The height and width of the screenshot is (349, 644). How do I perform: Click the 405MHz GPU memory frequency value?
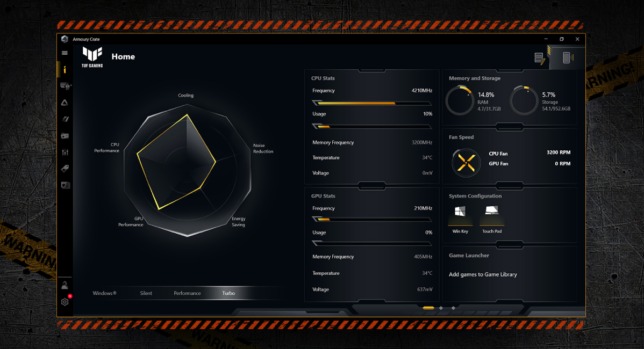[x=423, y=257]
